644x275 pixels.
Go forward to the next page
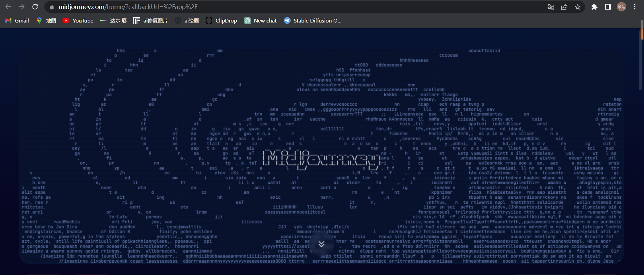22,7
